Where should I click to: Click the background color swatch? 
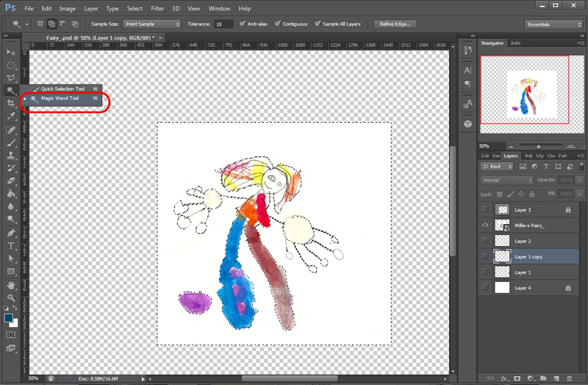click(15, 323)
